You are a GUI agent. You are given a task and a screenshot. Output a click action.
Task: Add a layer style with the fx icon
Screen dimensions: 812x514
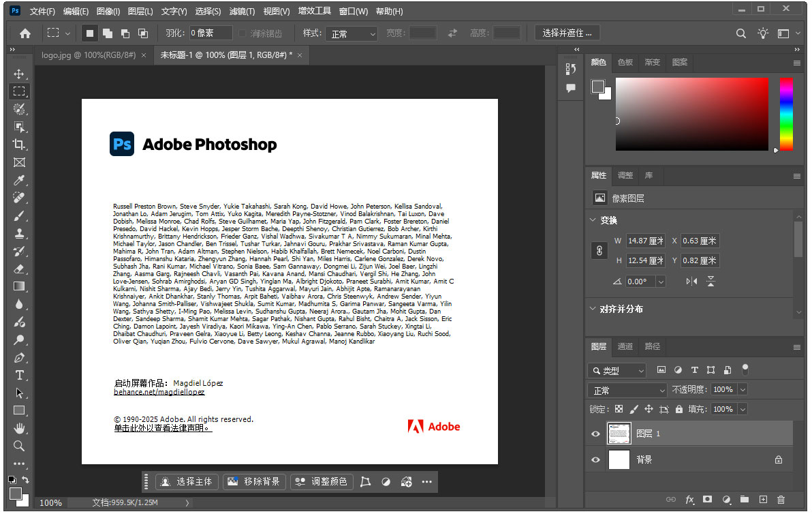tap(690, 500)
